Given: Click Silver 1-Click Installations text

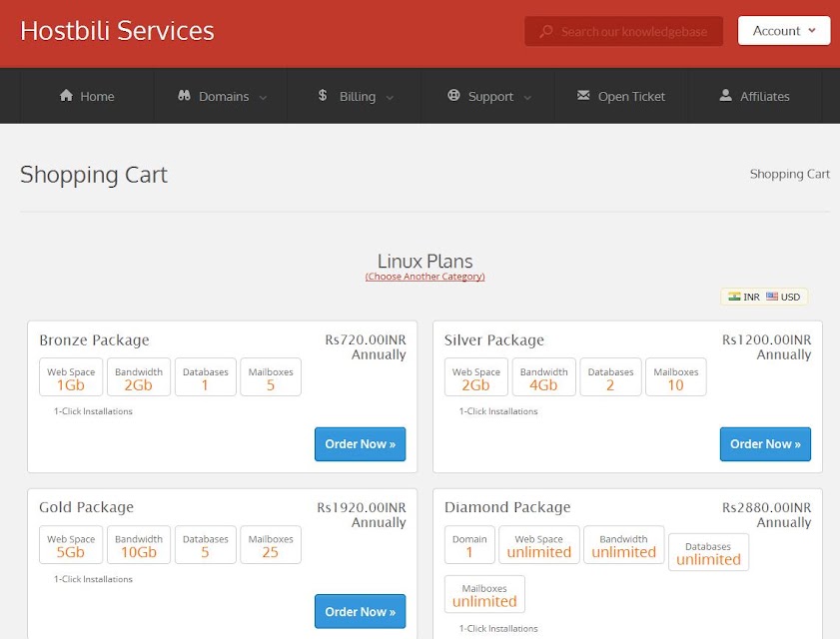Looking at the screenshot, I should pyautogui.click(x=498, y=411).
